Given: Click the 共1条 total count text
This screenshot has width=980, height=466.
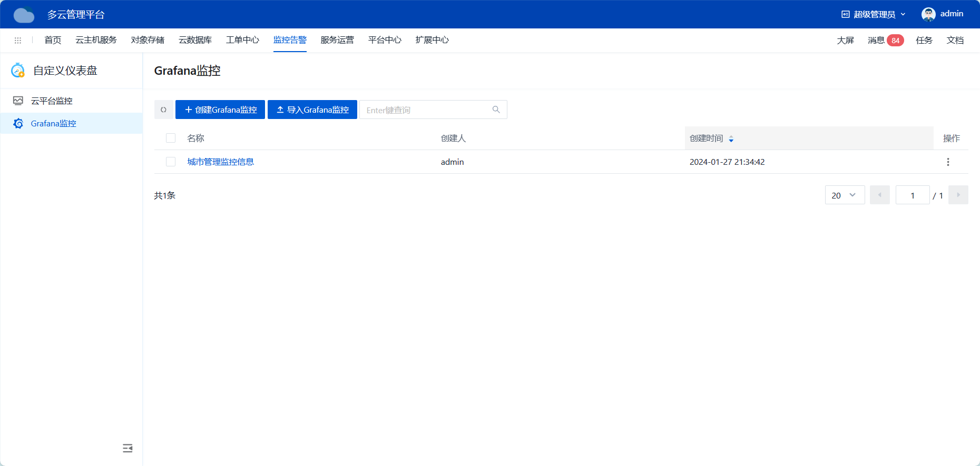Looking at the screenshot, I should tap(164, 195).
